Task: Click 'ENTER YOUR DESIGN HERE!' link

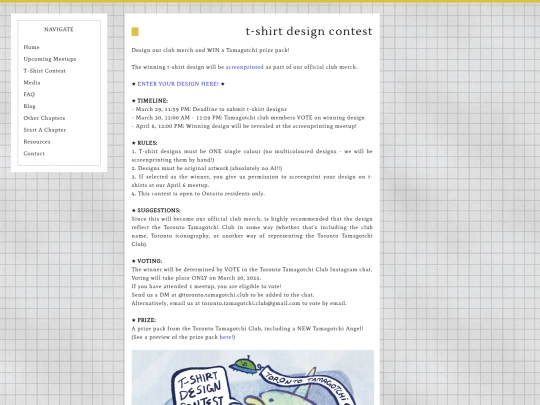Action: point(178,84)
